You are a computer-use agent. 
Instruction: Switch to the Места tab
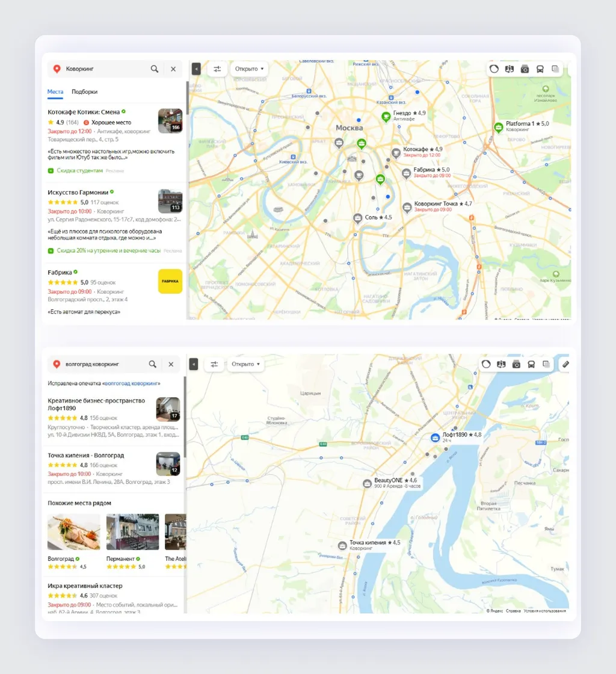(55, 91)
